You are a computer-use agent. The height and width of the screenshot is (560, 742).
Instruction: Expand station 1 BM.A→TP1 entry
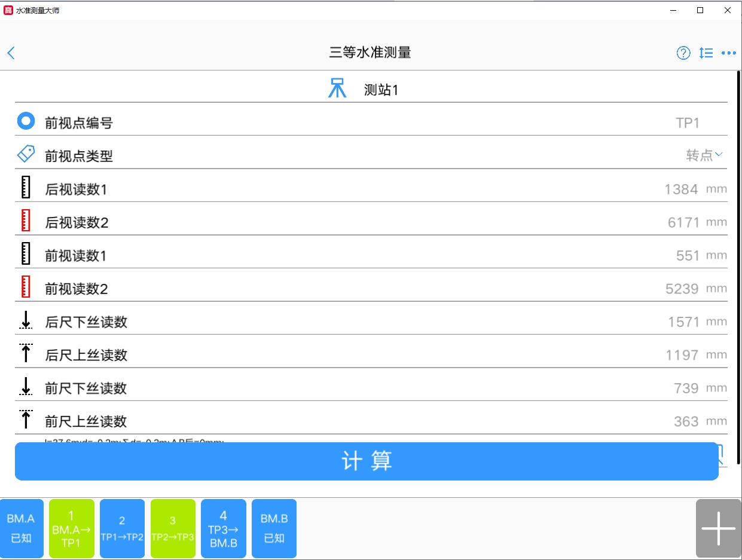pos(71,528)
